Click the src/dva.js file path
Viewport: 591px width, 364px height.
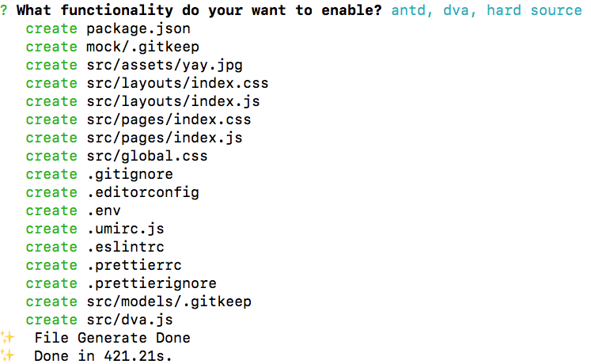[130, 320]
